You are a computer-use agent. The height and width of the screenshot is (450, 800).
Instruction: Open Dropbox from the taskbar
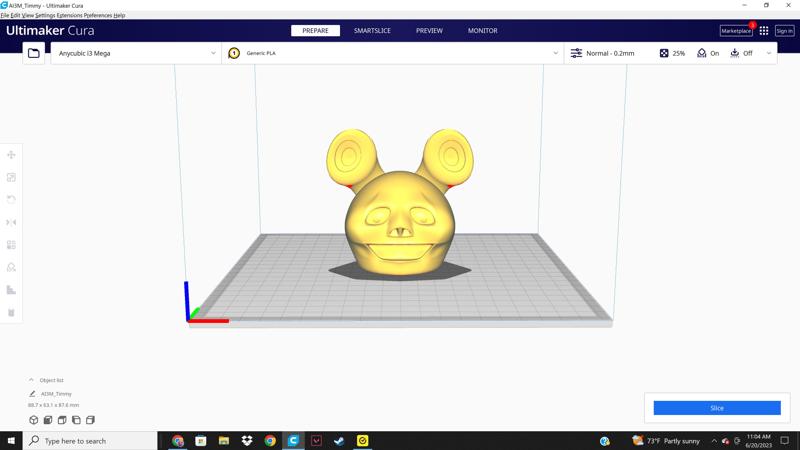pyautogui.click(x=247, y=441)
